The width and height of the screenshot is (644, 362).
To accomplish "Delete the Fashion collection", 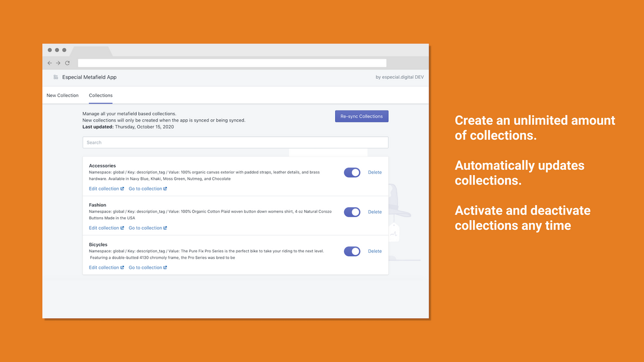I will click(374, 212).
